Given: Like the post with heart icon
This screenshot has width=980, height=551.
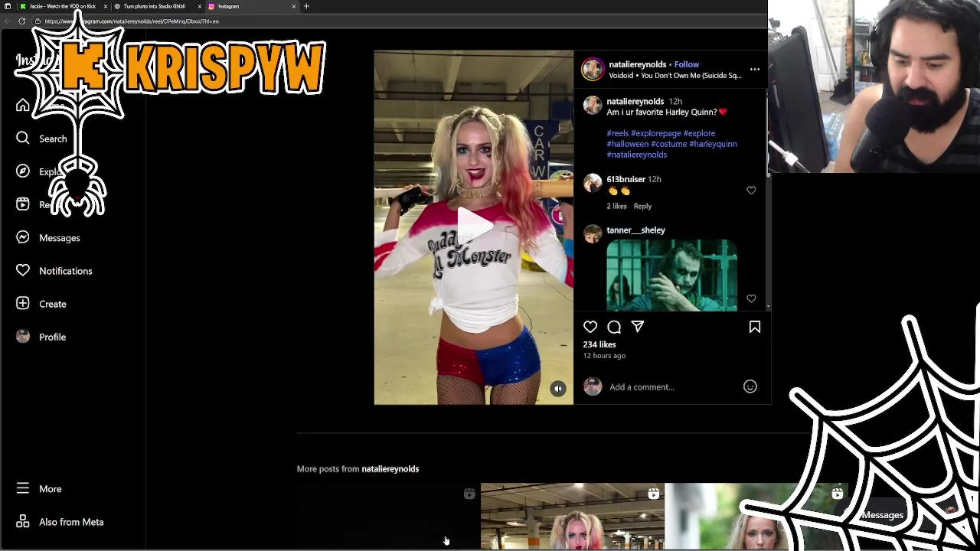Looking at the screenshot, I should (x=590, y=327).
